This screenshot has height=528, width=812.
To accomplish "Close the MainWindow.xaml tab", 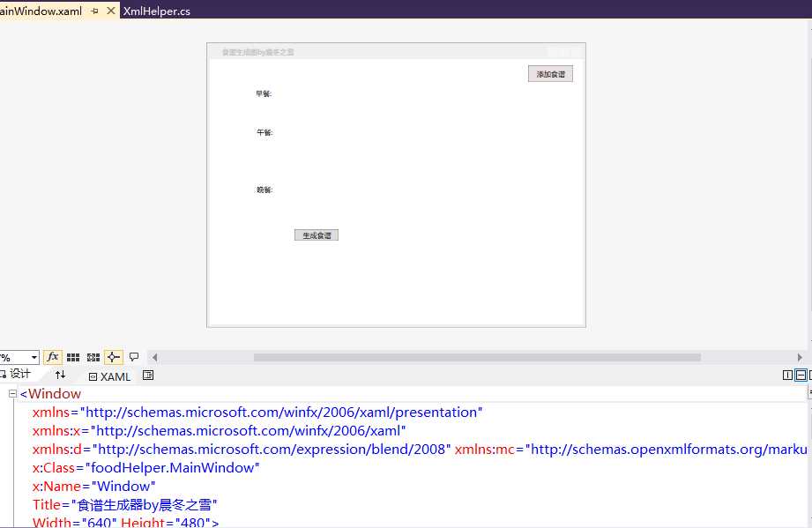I will (111, 11).
